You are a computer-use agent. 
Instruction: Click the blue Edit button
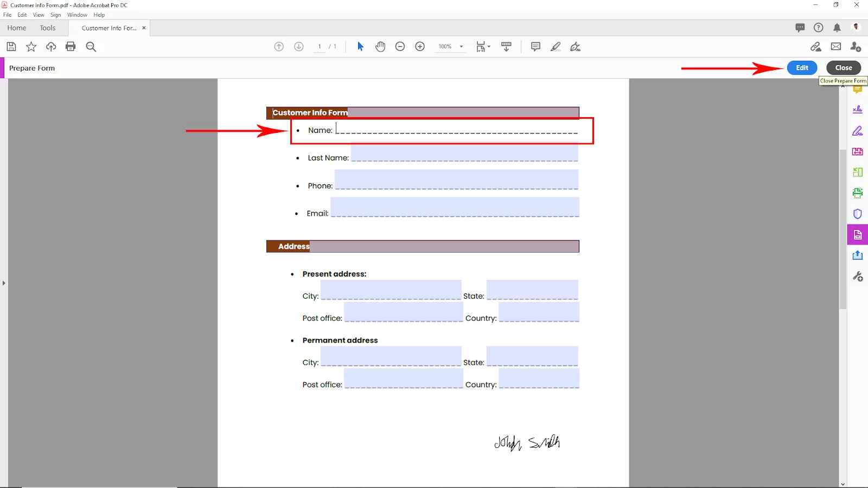tap(802, 68)
